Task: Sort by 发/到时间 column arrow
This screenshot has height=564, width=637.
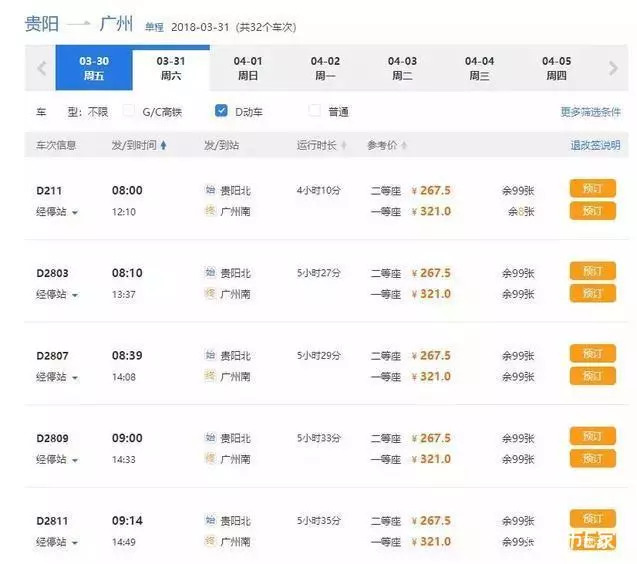Action: click(163, 145)
